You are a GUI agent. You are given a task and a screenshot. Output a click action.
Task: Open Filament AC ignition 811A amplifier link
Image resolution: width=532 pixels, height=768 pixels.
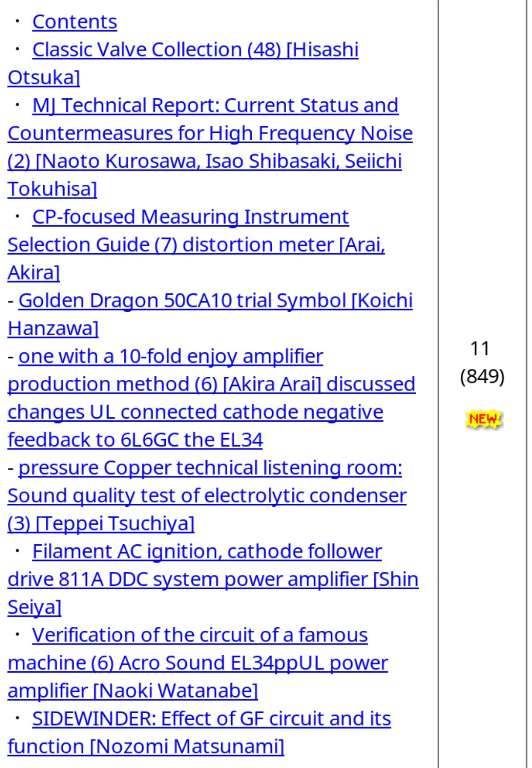(x=207, y=552)
